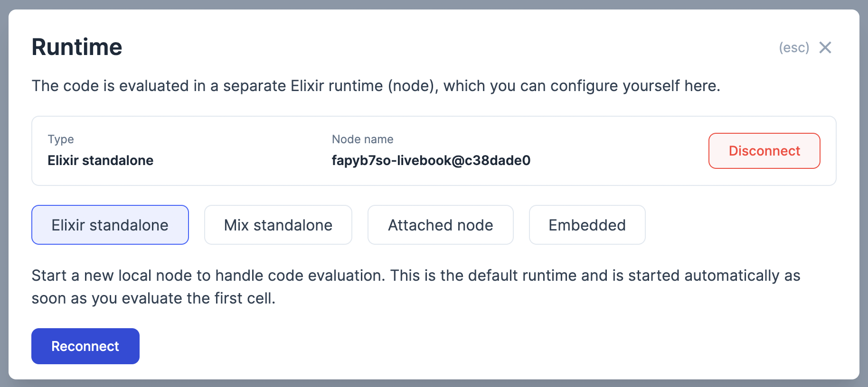Click the Elixir standalone type value
The width and height of the screenshot is (868, 387).
pos(100,160)
